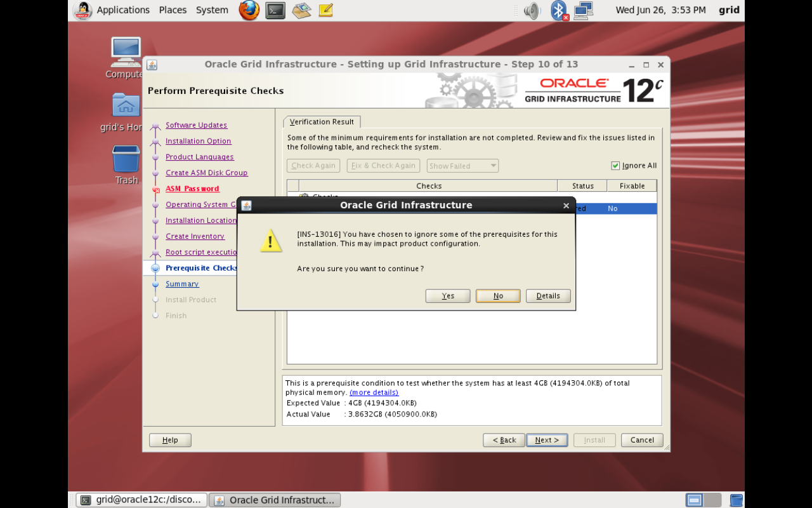Click the Status column header
Image resolution: width=812 pixels, height=508 pixels.
pyautogui.click(x=582, y=186)
